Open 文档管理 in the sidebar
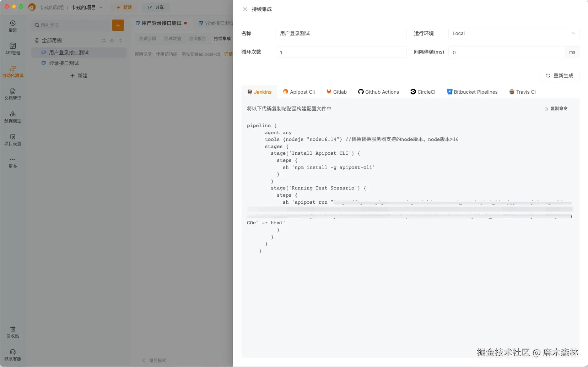Screen dimensions: 588x367 click(x=13, y=94)
